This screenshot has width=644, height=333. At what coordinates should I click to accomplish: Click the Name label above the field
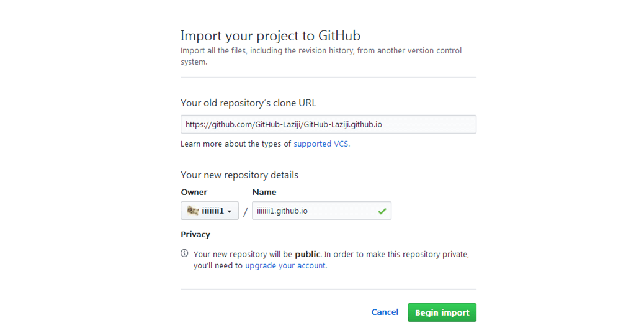[264, 193]
